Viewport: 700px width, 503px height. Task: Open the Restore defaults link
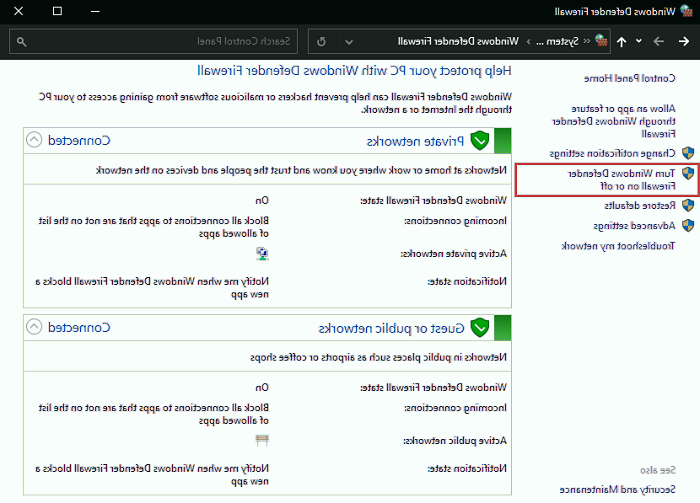tap(640, 206)
